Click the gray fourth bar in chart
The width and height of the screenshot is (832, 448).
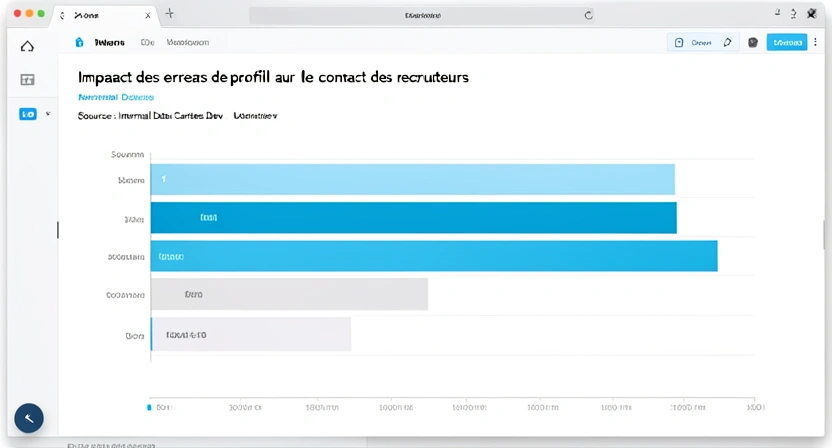289,294
